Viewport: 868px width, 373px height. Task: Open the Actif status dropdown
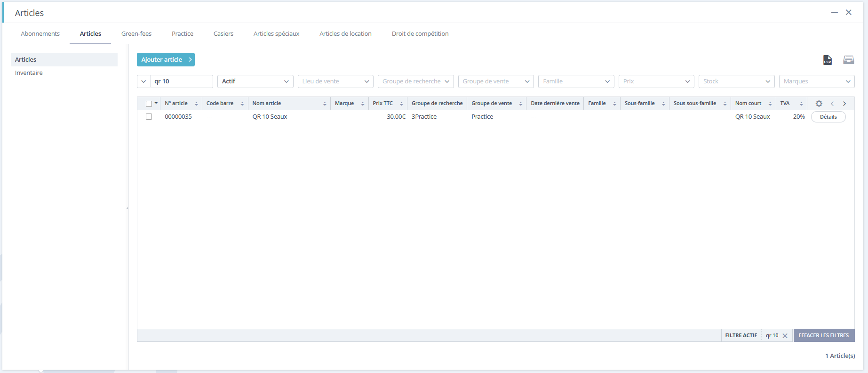[x=255, y=81]
